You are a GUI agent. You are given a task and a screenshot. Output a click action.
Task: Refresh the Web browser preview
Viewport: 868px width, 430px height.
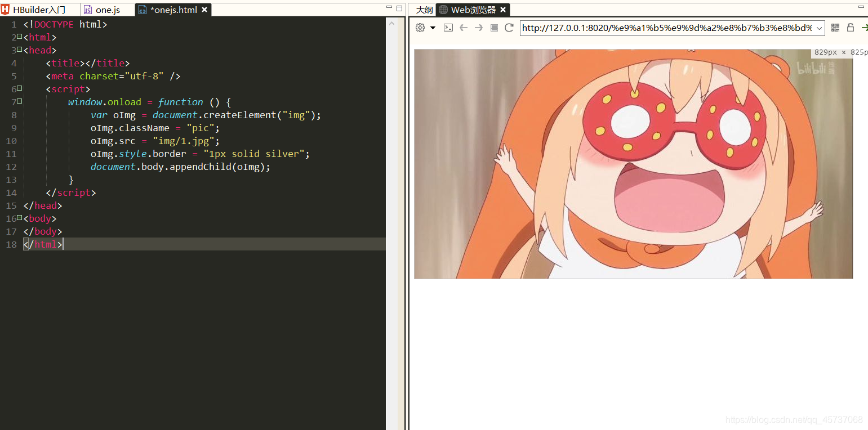[x=509, y=28]
